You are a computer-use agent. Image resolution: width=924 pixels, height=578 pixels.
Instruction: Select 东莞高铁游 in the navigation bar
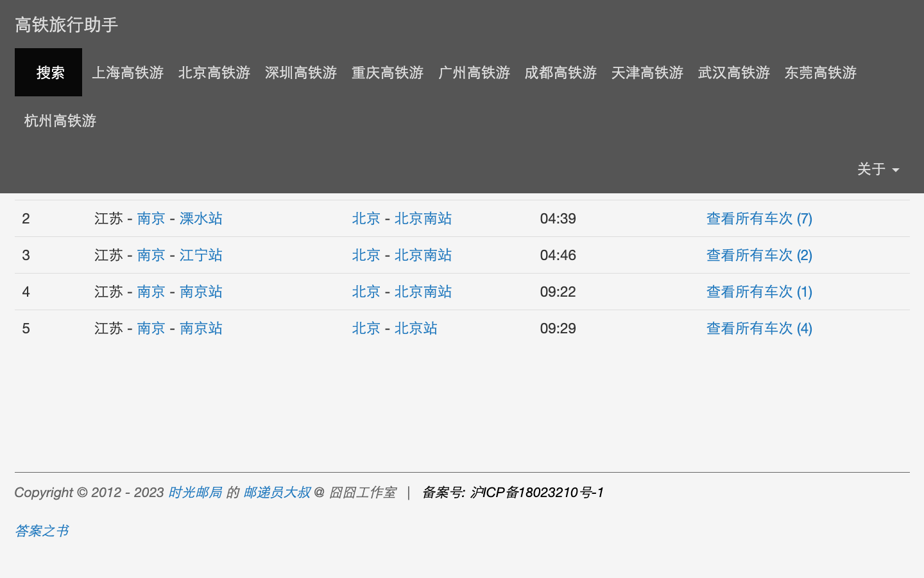[x=821, y=73]
